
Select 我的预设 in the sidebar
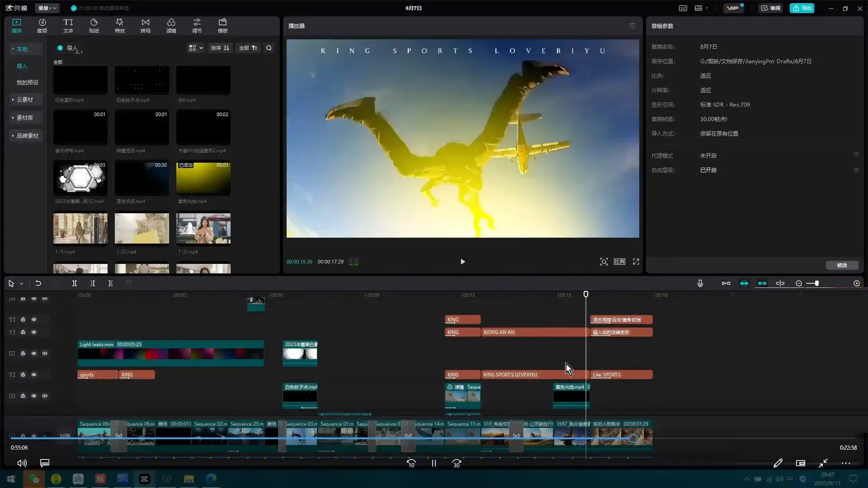[x=27, y=82]
